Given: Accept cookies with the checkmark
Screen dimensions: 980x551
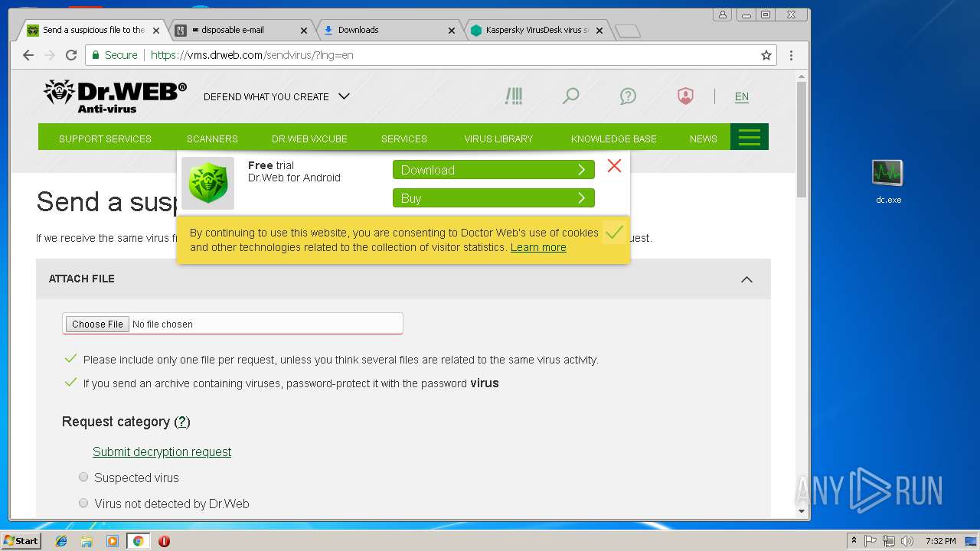Looking at the screenshot, I should coord(613,232).
